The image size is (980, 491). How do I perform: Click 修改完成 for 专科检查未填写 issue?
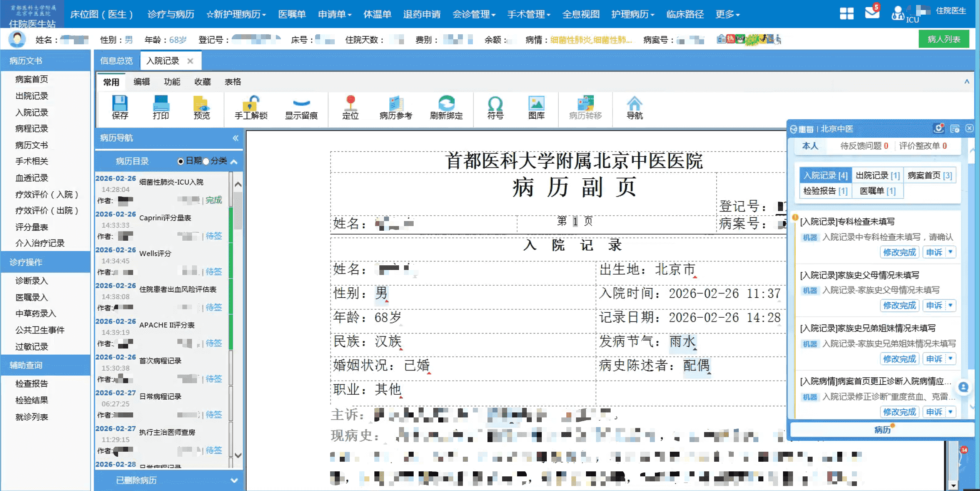click(899, 252)
